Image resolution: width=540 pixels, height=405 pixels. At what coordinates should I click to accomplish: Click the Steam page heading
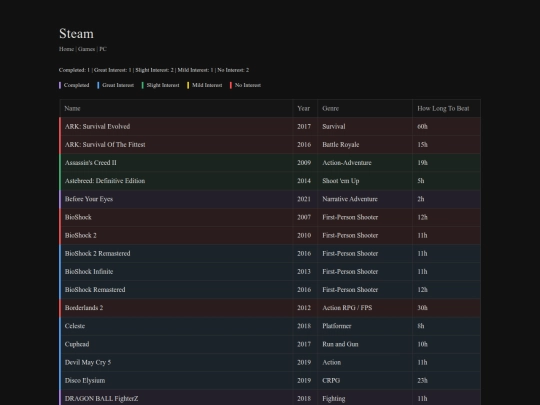pos(76,33)
